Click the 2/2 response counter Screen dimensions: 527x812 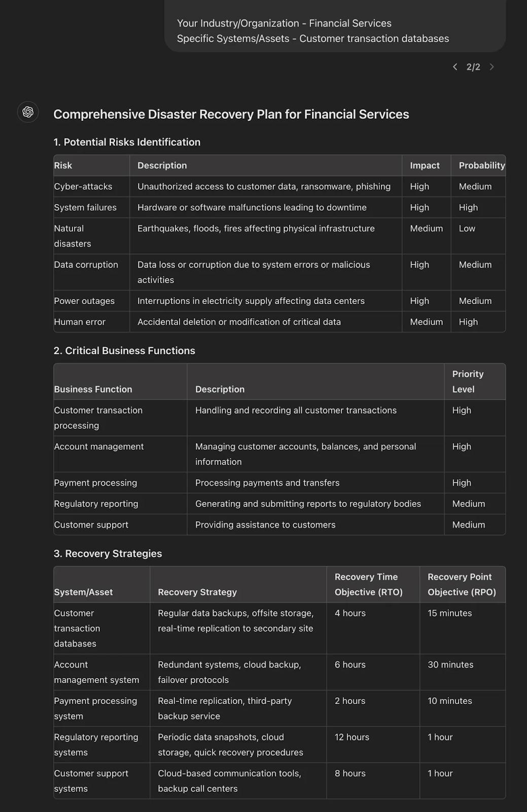[x=473, y=67]
